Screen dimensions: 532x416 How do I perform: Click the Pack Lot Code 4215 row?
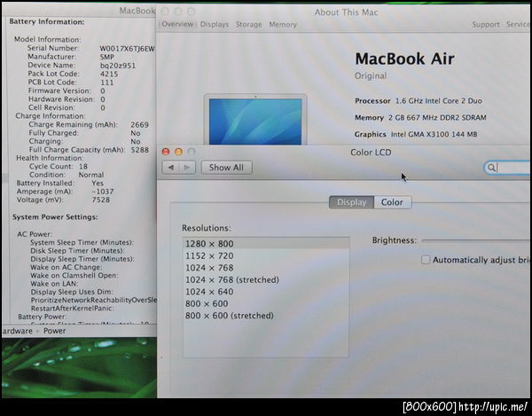(73, 74)
